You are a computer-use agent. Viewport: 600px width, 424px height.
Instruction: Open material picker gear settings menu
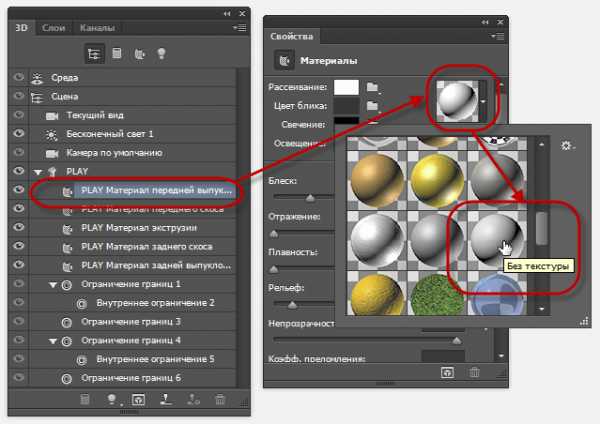pyautogui.click(x=567, y=146)
